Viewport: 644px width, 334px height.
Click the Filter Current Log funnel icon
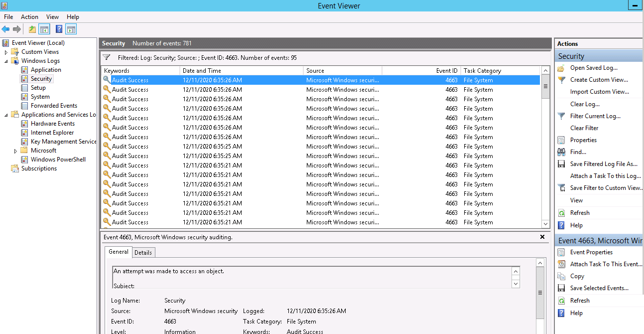(x=561, y=116)
